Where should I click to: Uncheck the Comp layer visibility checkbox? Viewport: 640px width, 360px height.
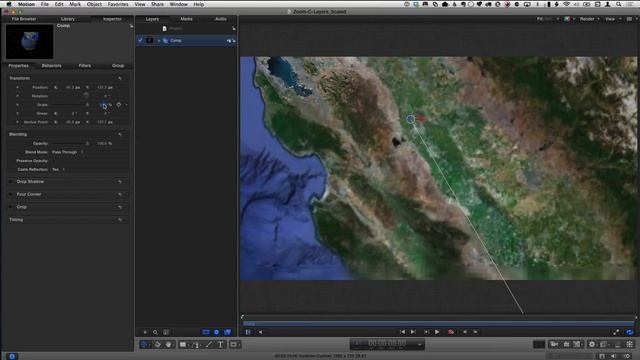tap(140, 40)
